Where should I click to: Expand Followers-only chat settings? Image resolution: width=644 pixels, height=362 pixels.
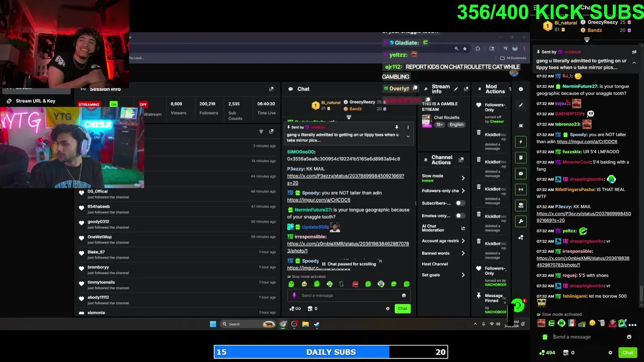463,191
